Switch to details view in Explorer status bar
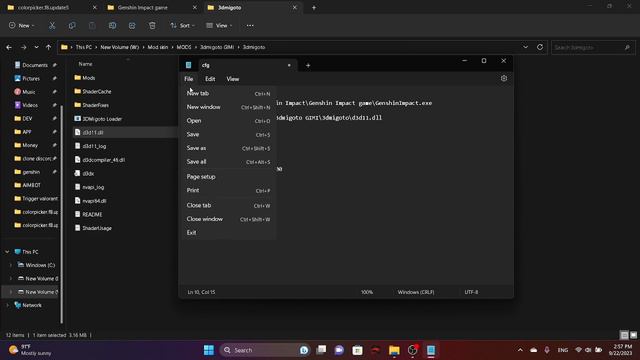This screenshot has width=640, height=360. pyautogui.click(x=624, y=335)
